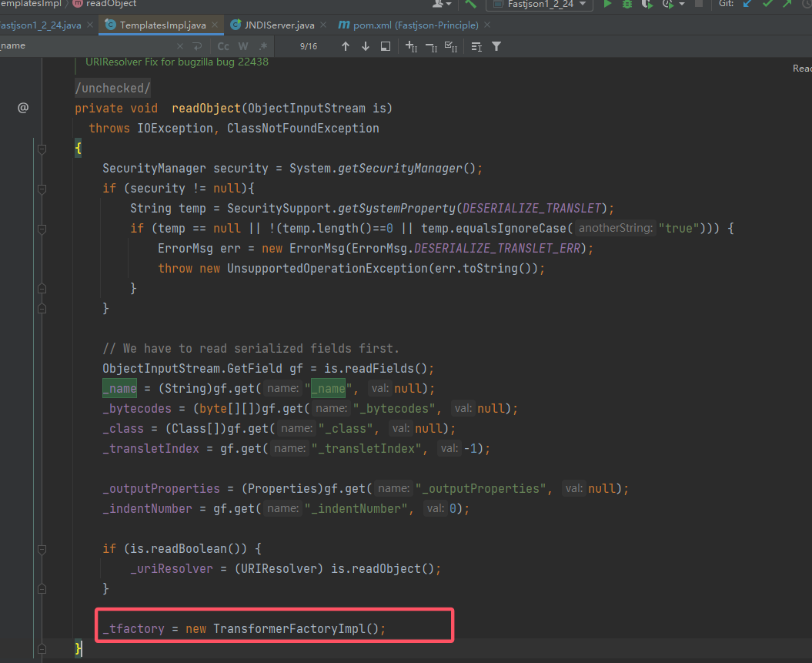812x663 pixels.
Task: Click the _name search input field
Action: [x=85, y=46]
